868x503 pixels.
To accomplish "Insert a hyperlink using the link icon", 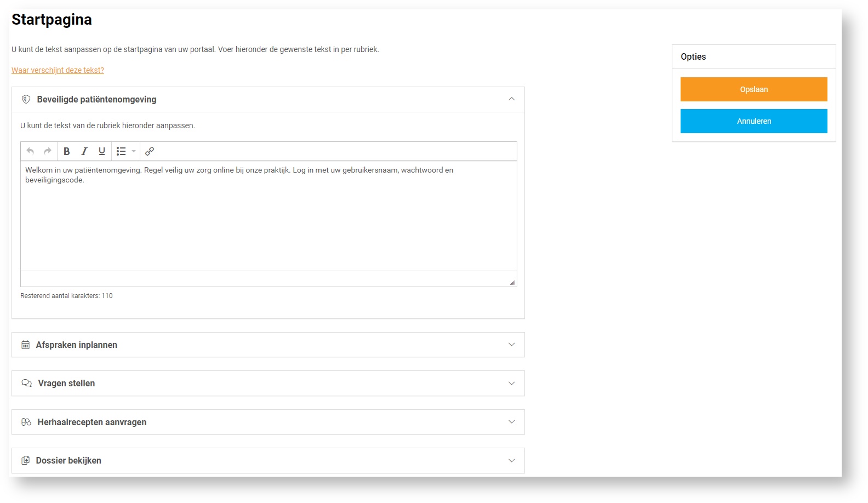I will (x=150, y=151).
